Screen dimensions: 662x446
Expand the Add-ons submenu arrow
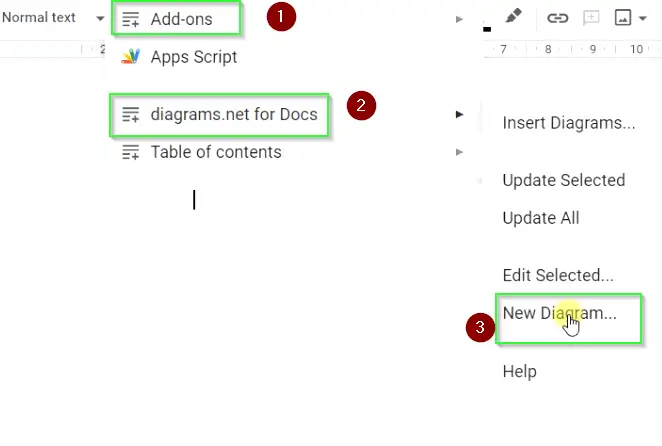[459, 19]
